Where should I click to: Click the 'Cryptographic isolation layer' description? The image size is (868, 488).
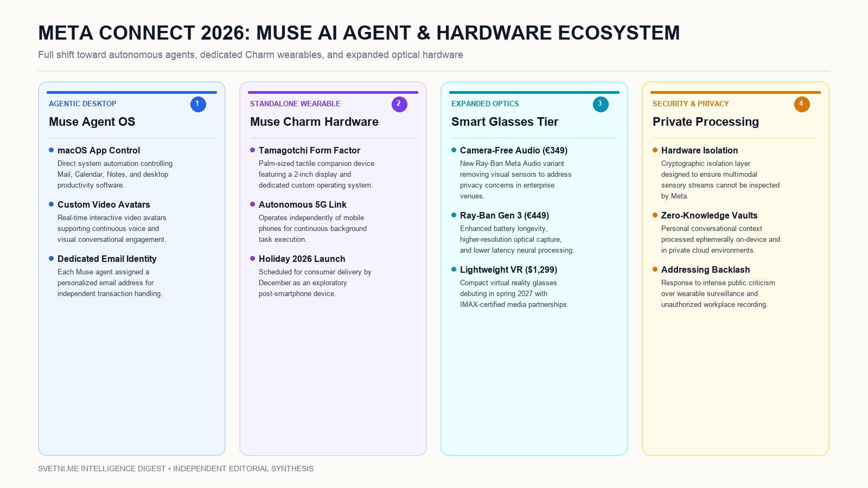pos(720,179)
